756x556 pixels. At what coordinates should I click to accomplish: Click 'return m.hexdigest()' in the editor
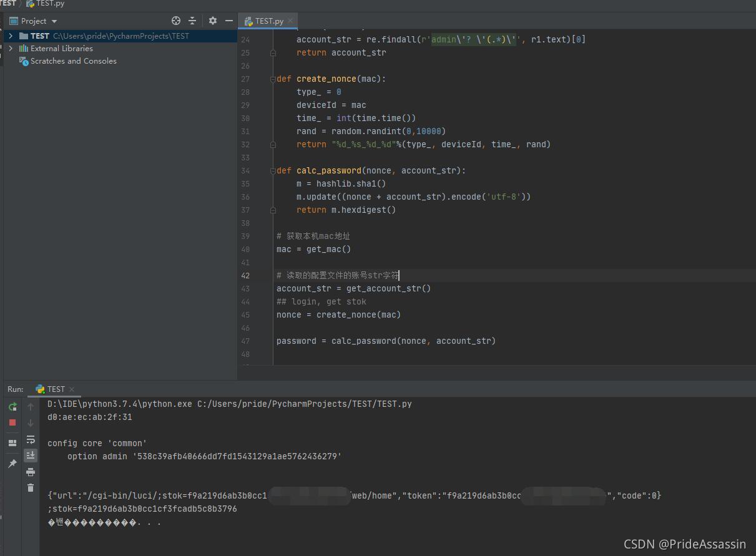[346, 210]
